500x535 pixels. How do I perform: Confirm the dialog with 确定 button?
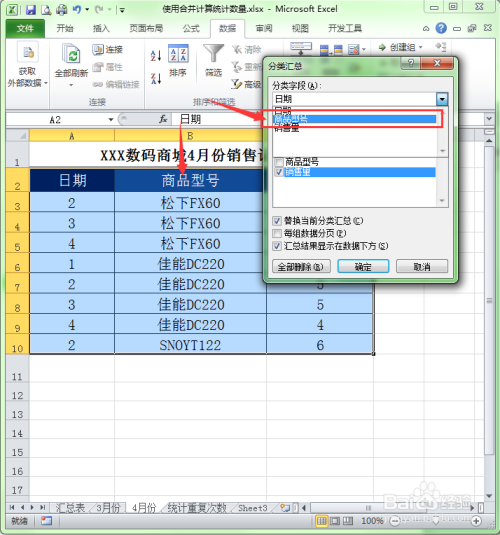pos(363,266)
